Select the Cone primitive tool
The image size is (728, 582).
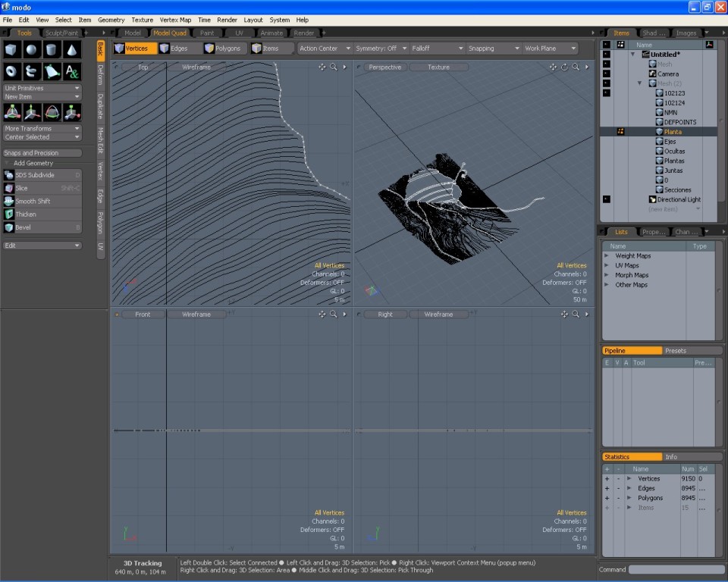coord(71,50)
